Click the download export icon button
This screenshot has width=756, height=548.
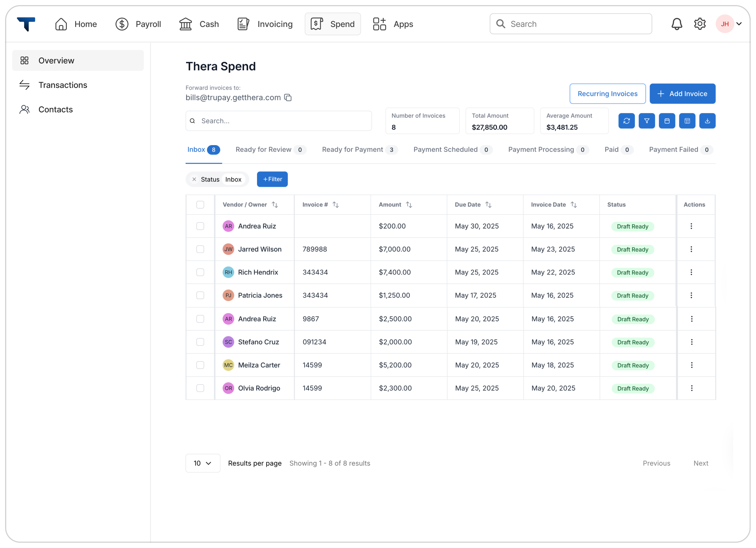click(707, 121)
